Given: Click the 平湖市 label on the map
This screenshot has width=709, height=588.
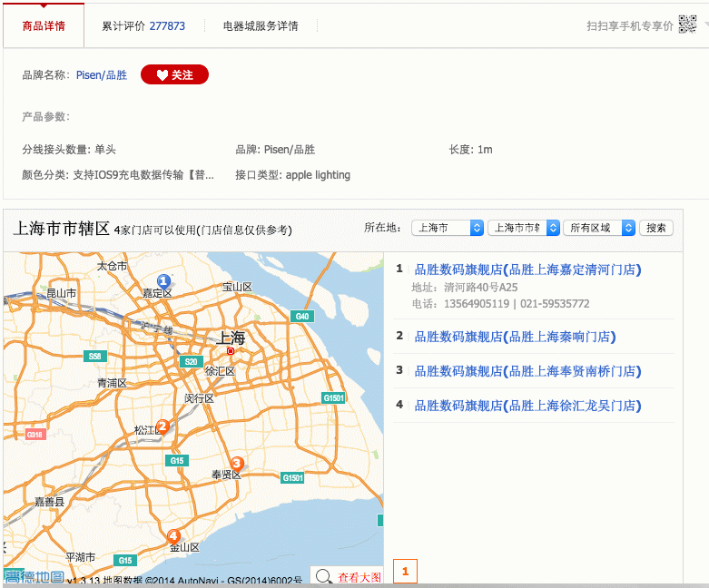Looking at the screenshot, I should pos(81,557).
